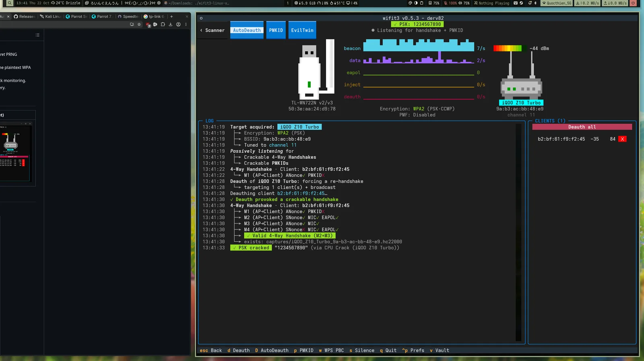The width and height of the screenshot is (644, 361).
Task: Click the s Silence shortcut in footer
Action: click(x=362, y=351)
